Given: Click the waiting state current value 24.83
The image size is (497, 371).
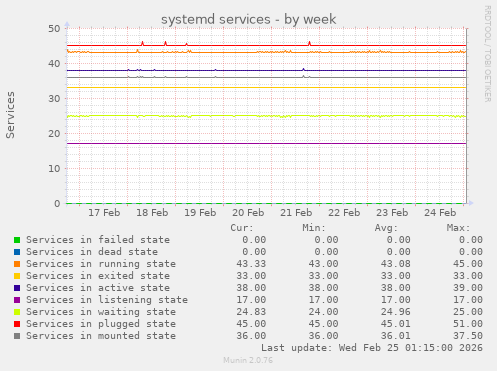Looking at the screenshot, I should [x=251, y=312].
